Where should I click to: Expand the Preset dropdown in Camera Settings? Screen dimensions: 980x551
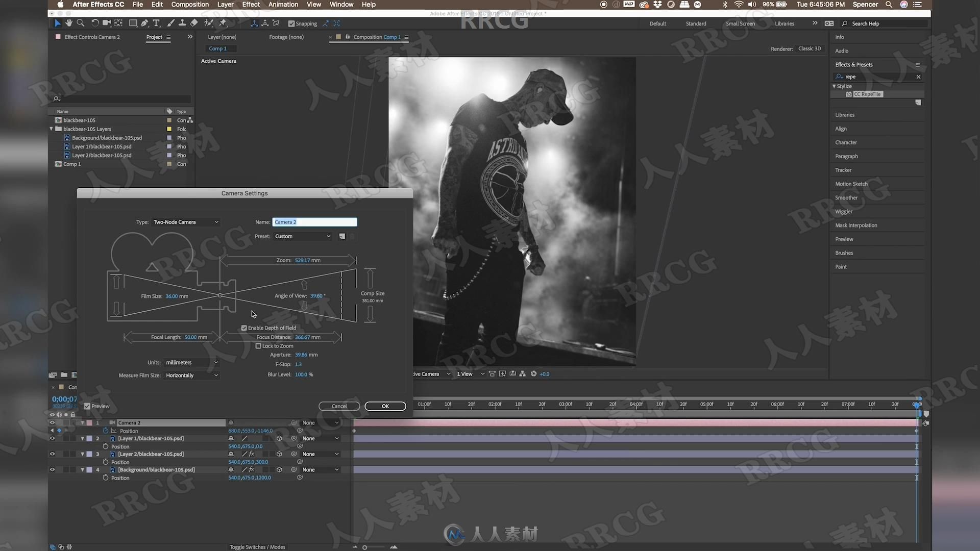(x=302, y=236)
